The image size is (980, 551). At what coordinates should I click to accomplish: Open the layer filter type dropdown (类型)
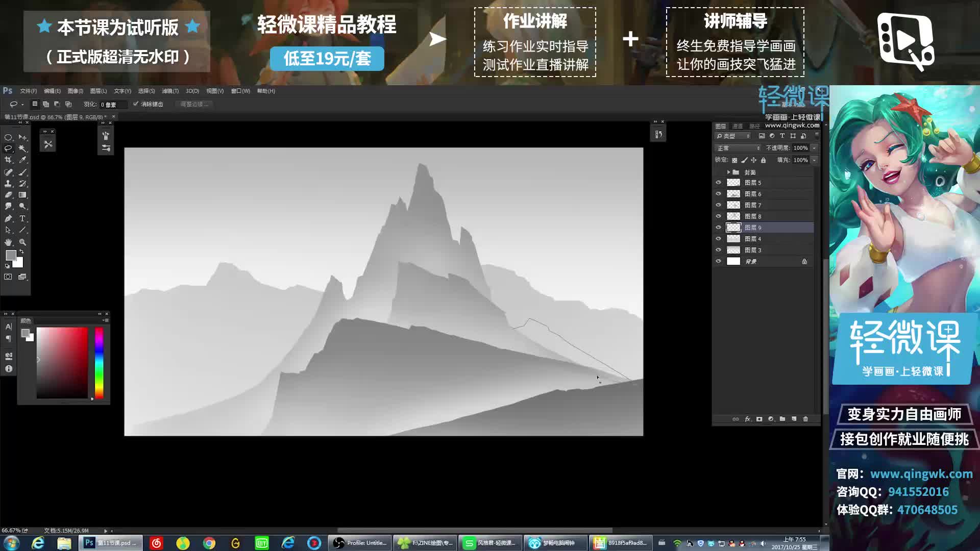[733, 136]
